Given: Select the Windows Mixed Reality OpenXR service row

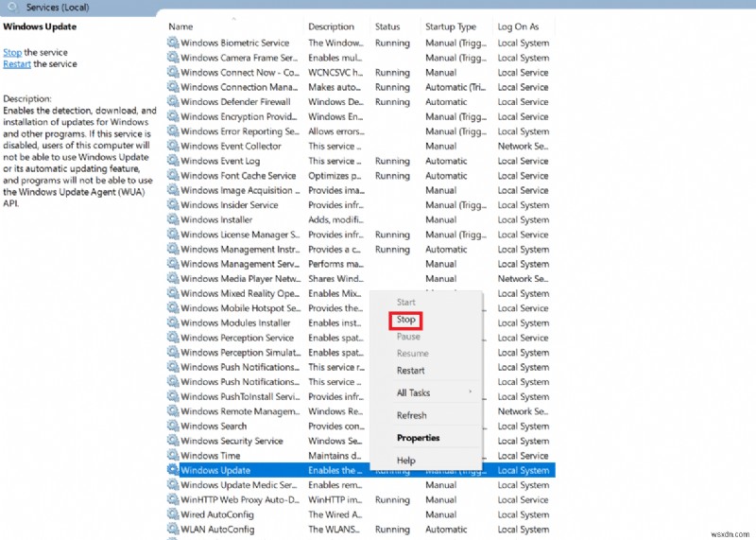Looking at the screenshot, I should pyautogui.click(x=361, y=293).
